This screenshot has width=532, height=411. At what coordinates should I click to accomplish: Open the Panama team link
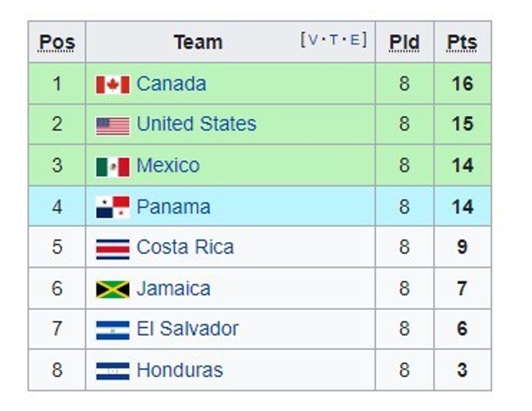click(173, 207)
